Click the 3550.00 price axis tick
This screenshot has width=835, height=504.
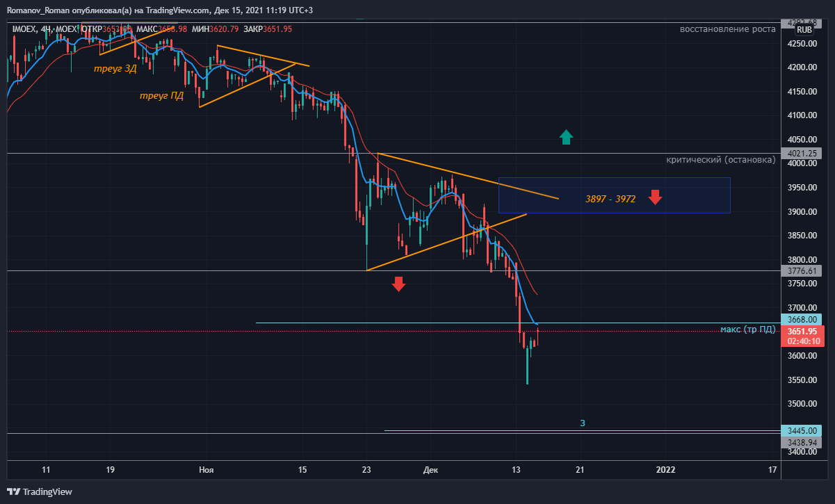pos(802,380)
